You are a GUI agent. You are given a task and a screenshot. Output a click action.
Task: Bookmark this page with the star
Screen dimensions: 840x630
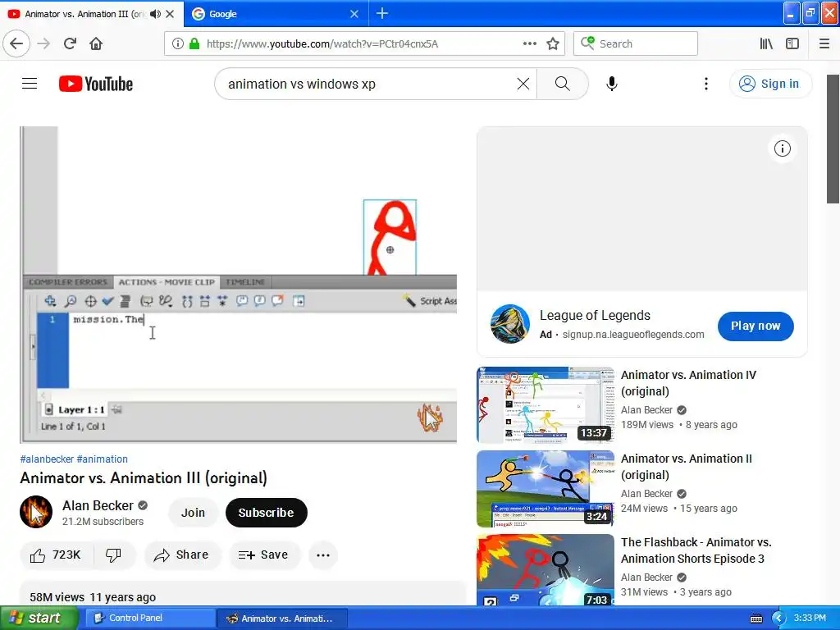[x=553, y=43]
